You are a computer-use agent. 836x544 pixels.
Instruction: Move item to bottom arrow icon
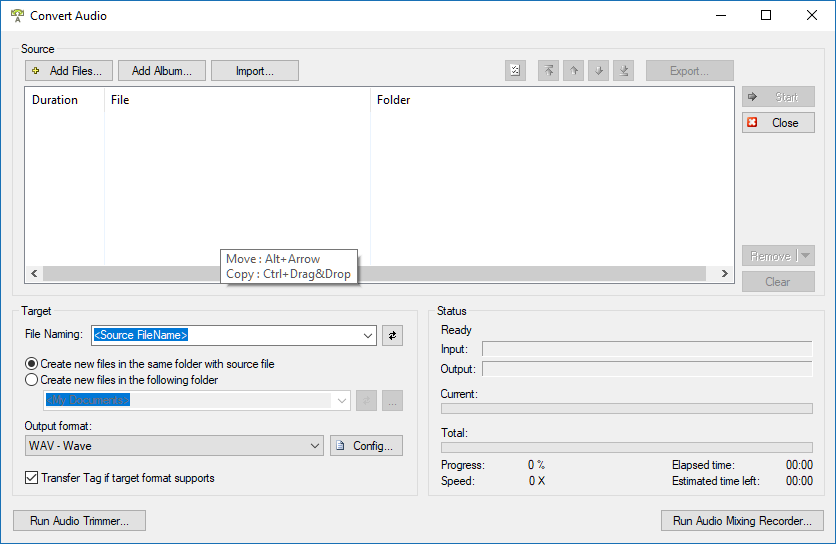click(623, 71)
